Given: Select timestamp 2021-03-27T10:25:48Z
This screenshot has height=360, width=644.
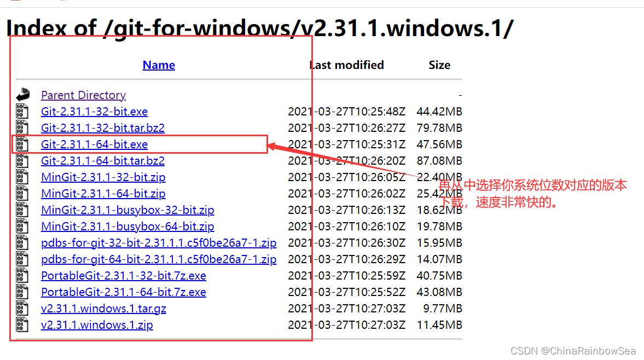Looking at the screenshot, I should click(x=347, y=111).
